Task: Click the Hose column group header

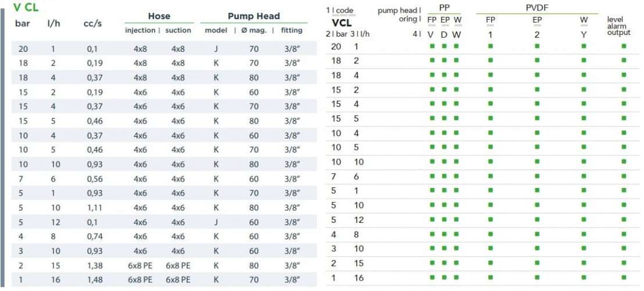Action: 159,16
